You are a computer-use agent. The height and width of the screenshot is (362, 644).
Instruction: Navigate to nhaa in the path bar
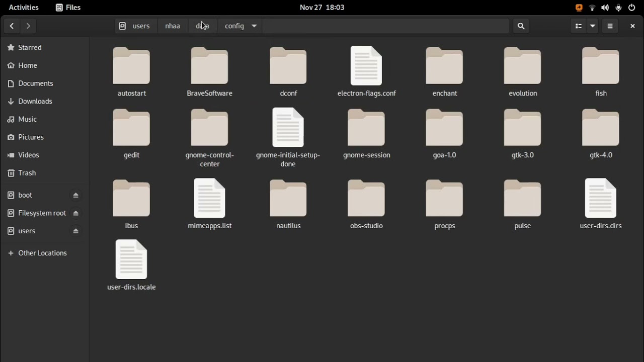point(173,26)
